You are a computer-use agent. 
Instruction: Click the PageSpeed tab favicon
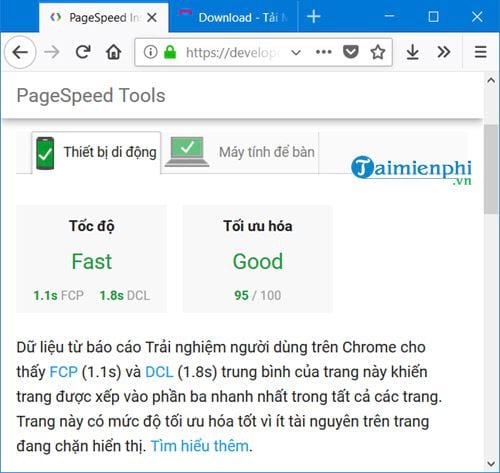(x=55, y=17)
